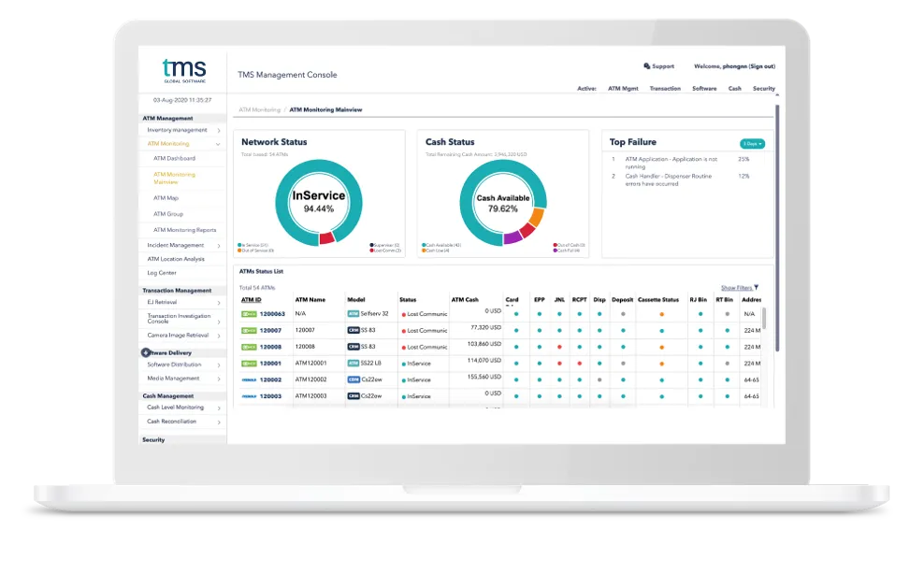Open the 3 Days dropdown in Top Failure
This screenshot has width=924, height=573.
coord(750,143)
